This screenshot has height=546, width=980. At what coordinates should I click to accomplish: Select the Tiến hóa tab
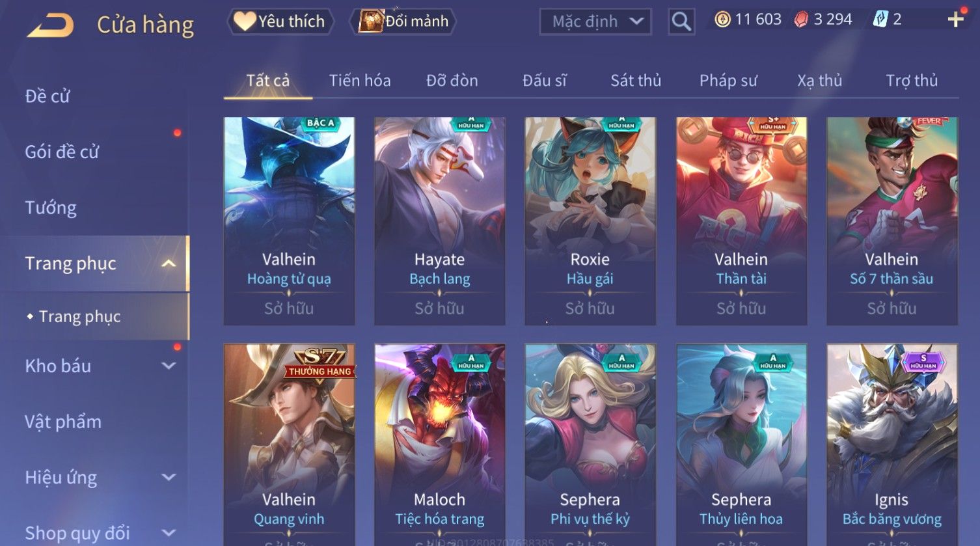coord(360,81)
